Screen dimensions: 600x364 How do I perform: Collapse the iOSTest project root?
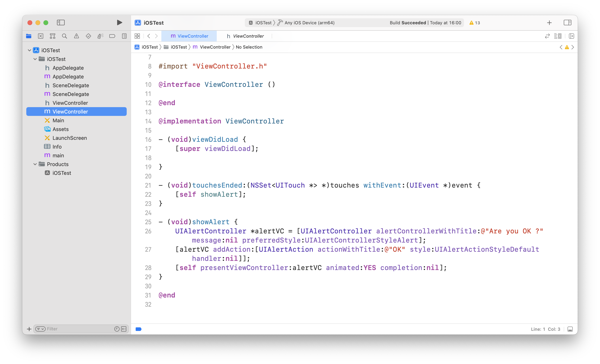point(29,50)
